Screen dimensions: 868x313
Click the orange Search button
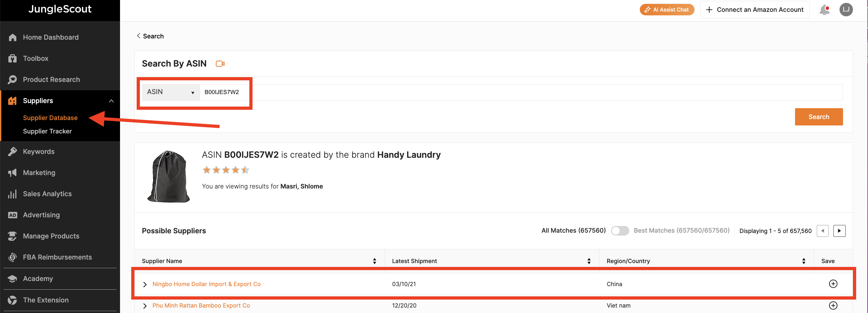pos(818,117)
